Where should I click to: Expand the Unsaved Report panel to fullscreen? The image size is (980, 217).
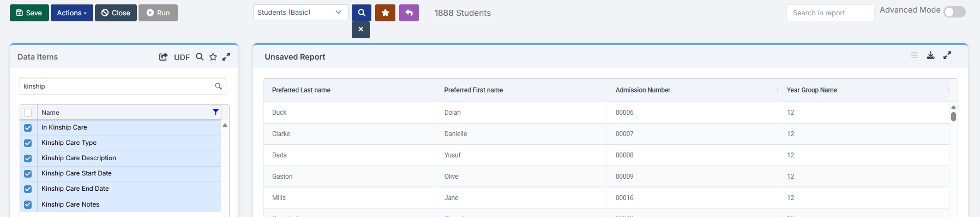coord(947,55)
